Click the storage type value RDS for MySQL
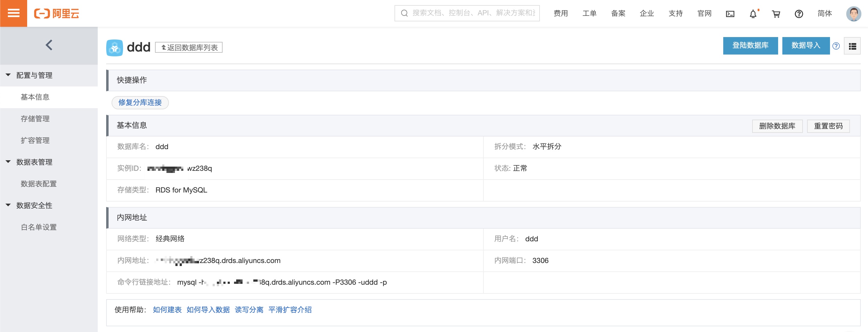 click(181, 190)
